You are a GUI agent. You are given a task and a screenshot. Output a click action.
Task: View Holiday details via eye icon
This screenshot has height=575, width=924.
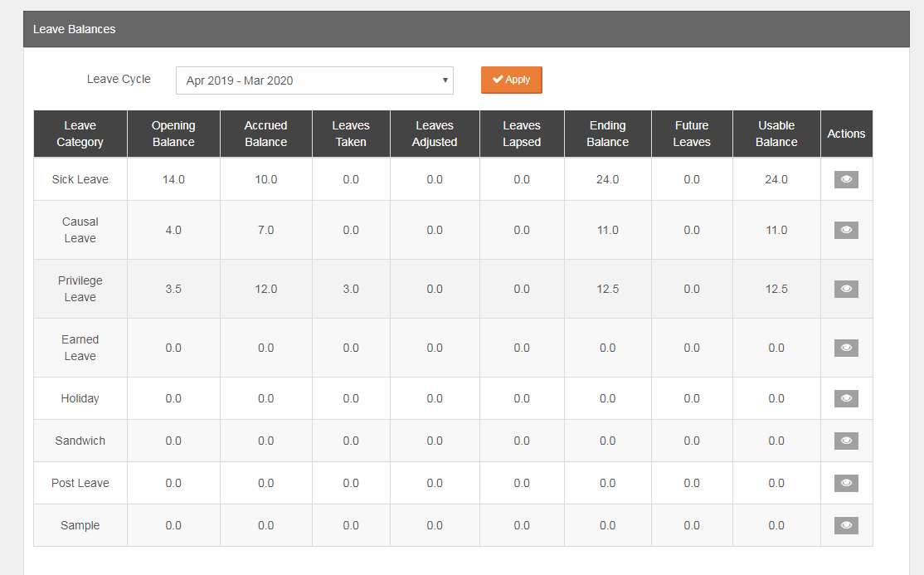(x=846, y=398)
